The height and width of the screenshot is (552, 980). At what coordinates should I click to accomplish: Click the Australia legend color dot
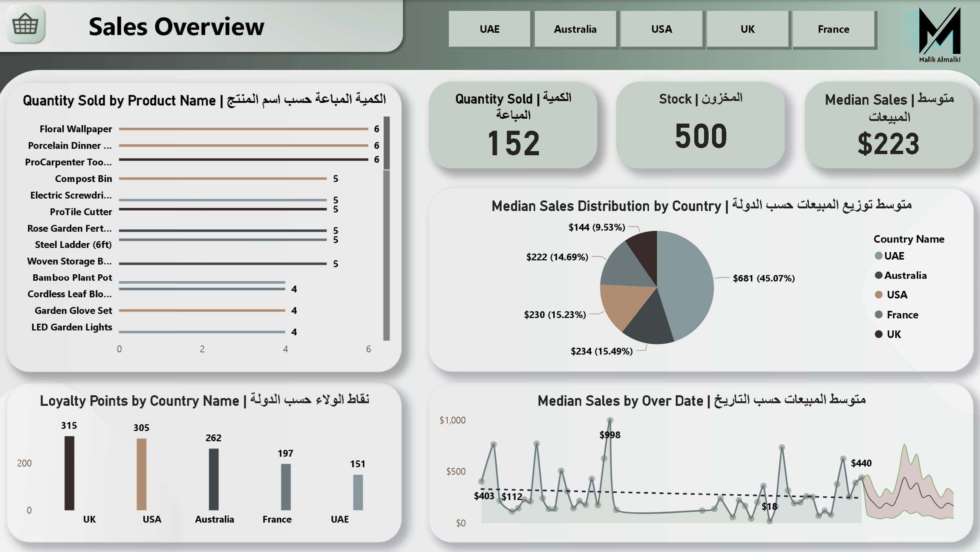coord(879,275)
